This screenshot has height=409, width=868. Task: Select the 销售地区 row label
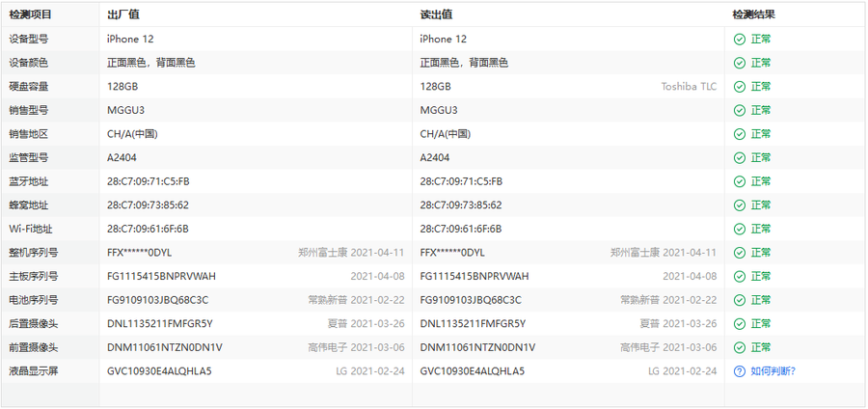click(29, 134)
